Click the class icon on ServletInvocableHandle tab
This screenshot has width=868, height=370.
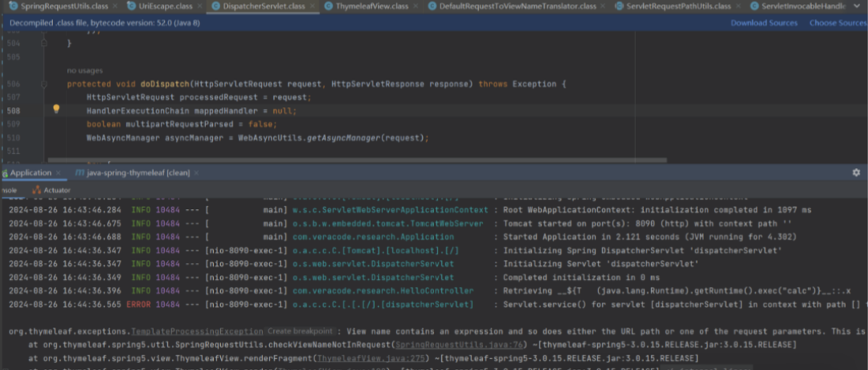(755, 6)
